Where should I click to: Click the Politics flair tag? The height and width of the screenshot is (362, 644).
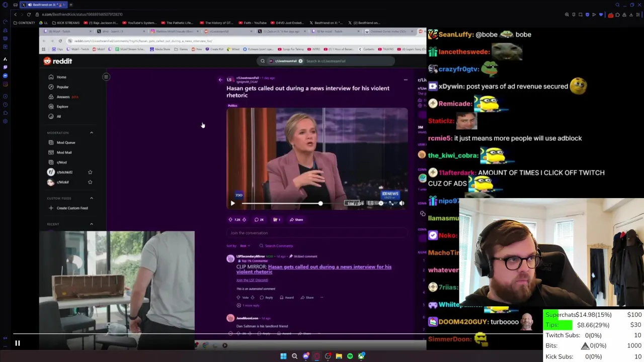232,106
